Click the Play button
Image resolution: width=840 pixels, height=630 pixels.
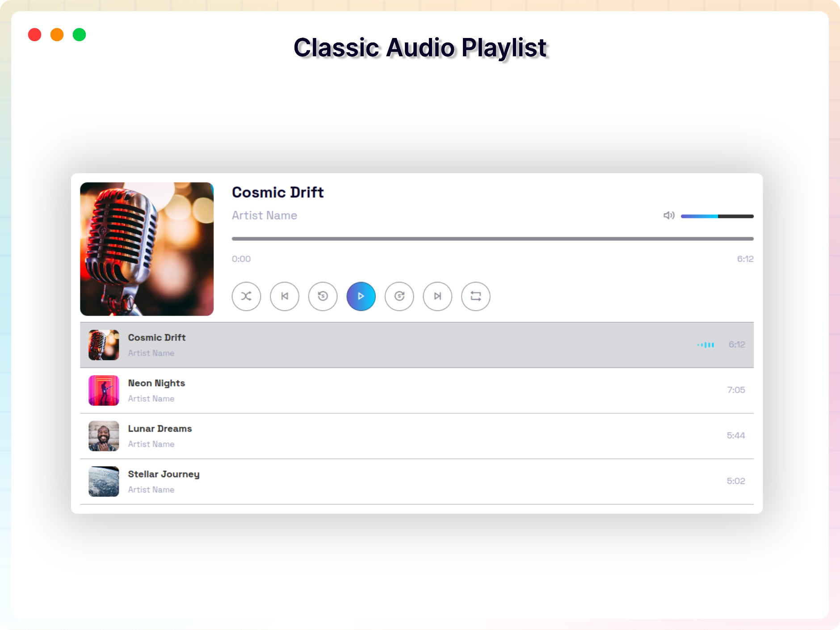(361, 296)
